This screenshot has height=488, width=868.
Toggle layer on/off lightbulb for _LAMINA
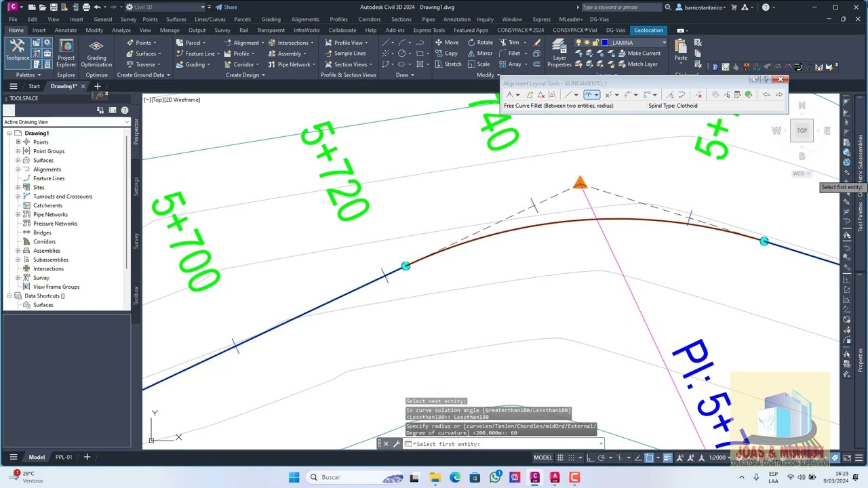pos(578,43)
